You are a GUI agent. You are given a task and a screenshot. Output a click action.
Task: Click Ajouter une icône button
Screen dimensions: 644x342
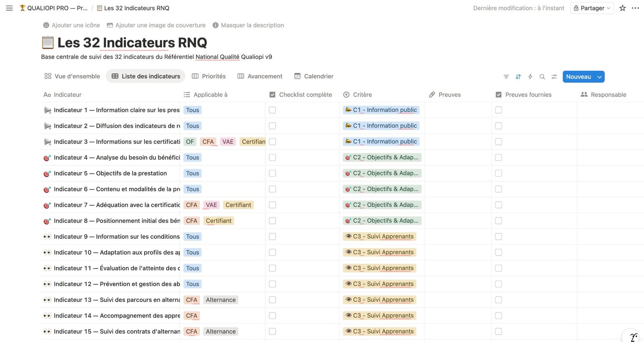72,25
